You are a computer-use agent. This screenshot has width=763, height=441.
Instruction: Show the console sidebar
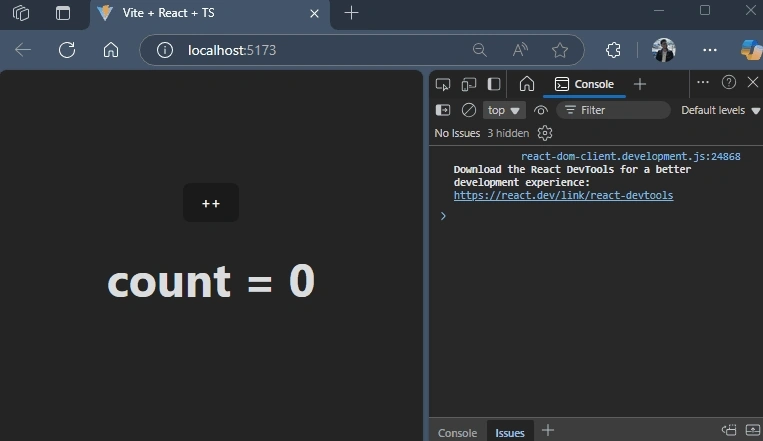pos(443,110)
